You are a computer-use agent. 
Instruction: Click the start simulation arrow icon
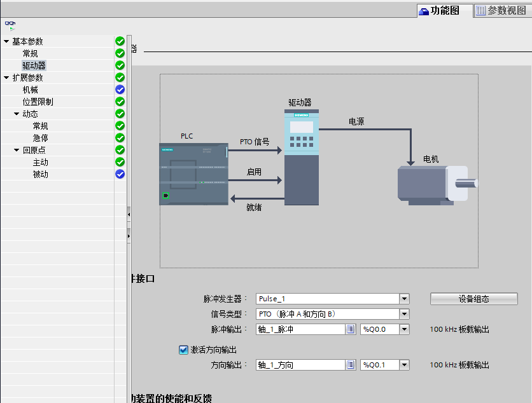[x=12, y=28]
